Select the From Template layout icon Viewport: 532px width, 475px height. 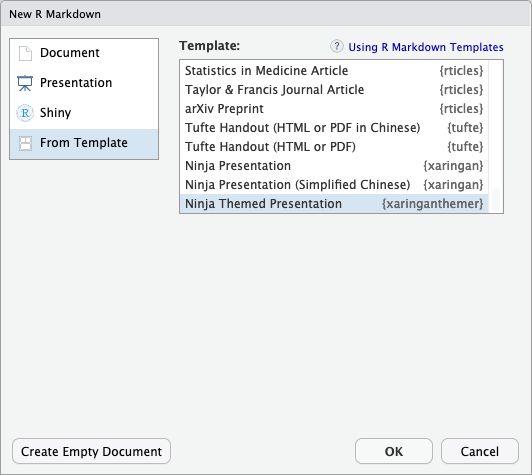[25, 143]
